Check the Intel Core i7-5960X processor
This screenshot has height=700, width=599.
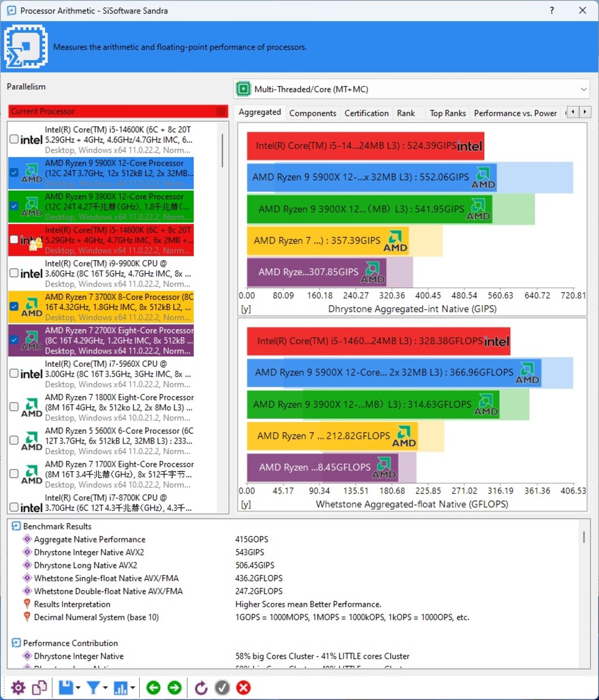(x=14, y=373)
